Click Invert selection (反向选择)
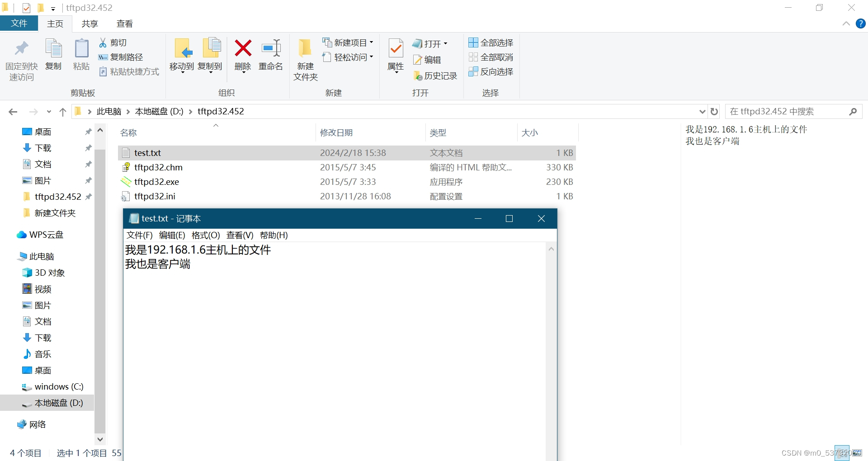The width and height of the screenshot is (868, 461). (491, 71)
